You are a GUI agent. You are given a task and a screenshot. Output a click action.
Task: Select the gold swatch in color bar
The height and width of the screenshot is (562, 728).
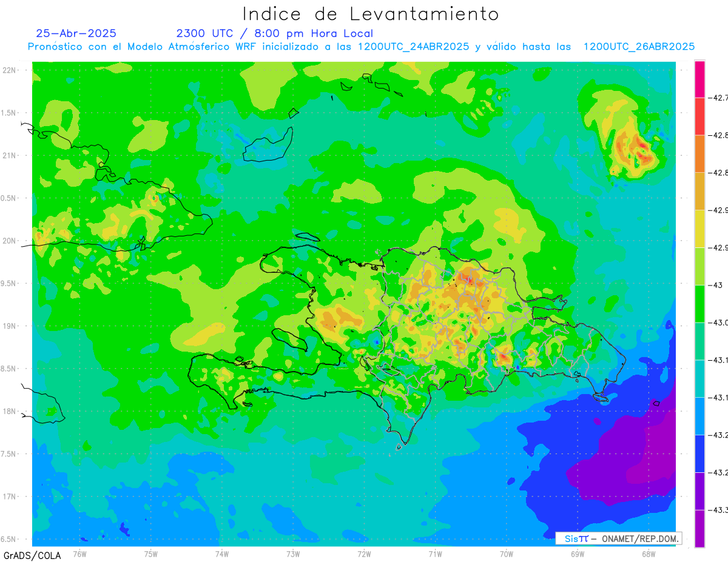pyautogui.click(x=699, y=191)
